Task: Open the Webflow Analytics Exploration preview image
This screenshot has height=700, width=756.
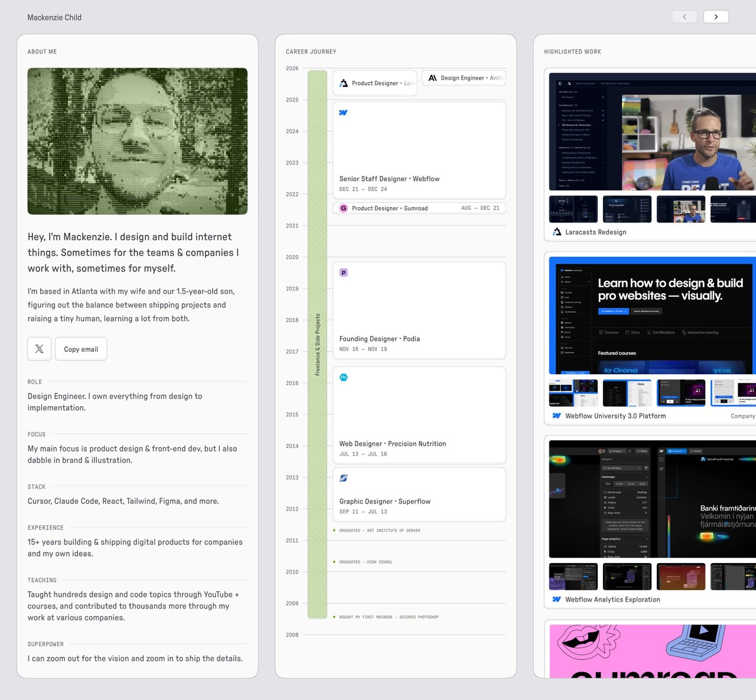Action: click(652, 499)
